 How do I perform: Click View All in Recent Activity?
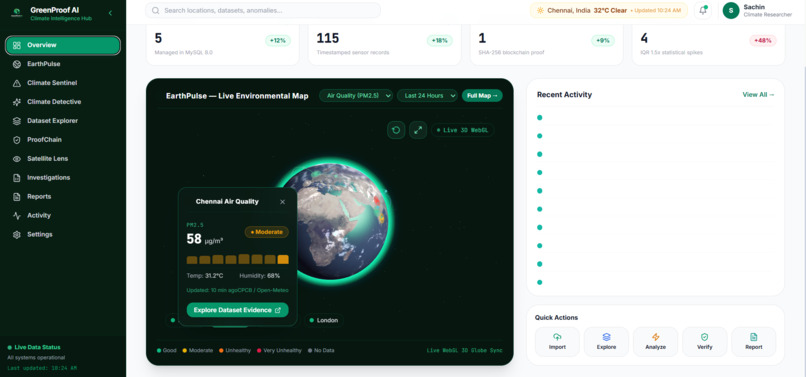758,95
